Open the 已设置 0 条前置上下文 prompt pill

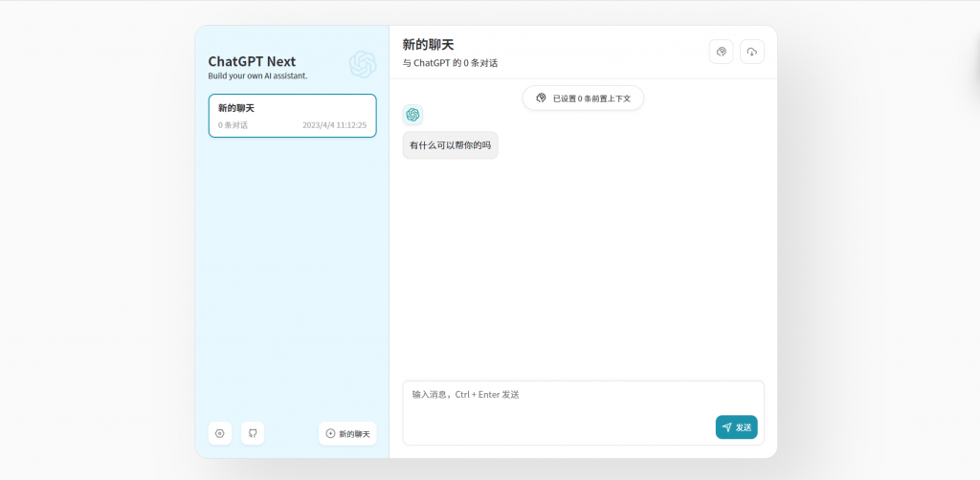(x=583, y=98)
